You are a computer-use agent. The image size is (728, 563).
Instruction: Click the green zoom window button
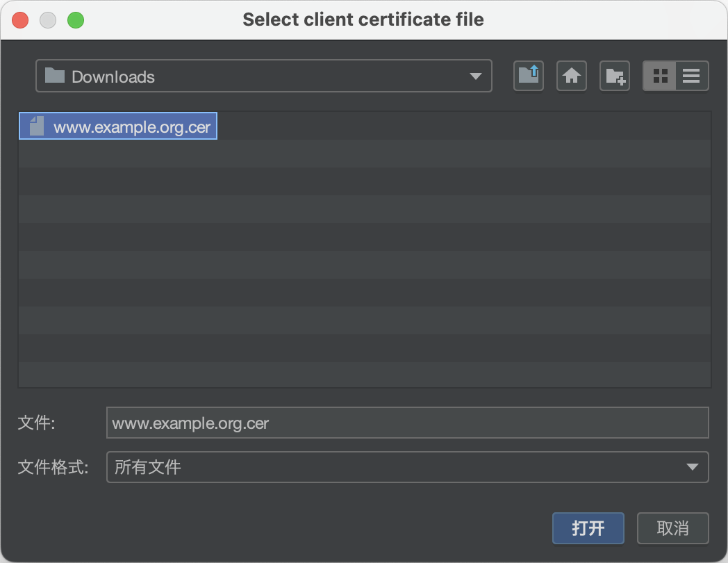tap(76, 20)
